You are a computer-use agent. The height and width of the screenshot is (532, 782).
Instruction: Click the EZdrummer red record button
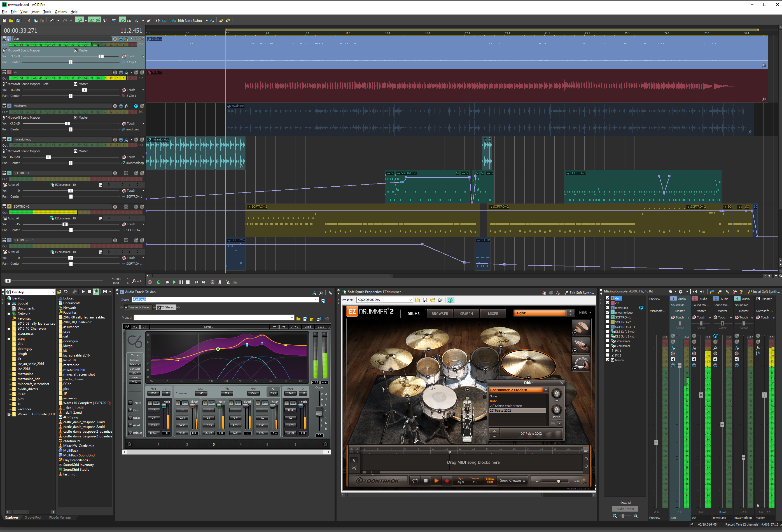(447, 481)
